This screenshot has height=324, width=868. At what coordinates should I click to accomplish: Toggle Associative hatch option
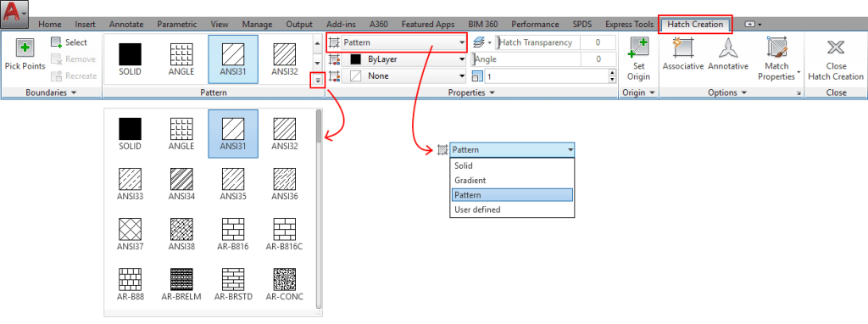[682, 54]
